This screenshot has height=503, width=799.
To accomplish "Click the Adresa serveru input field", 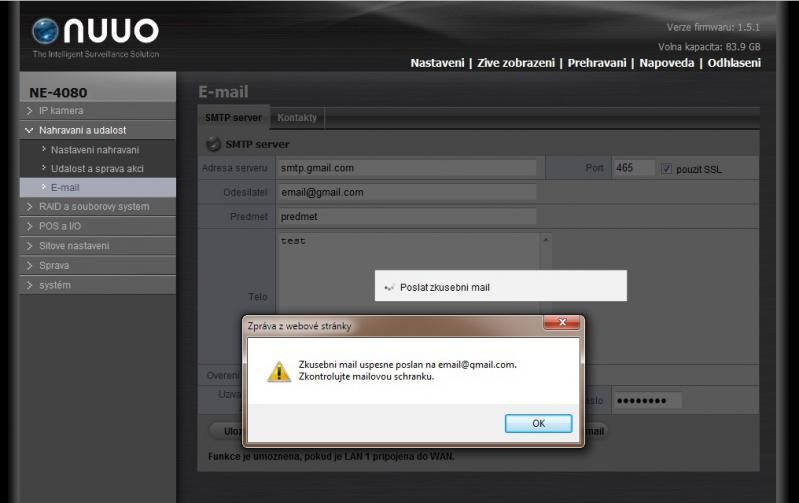I will point(406,168).
